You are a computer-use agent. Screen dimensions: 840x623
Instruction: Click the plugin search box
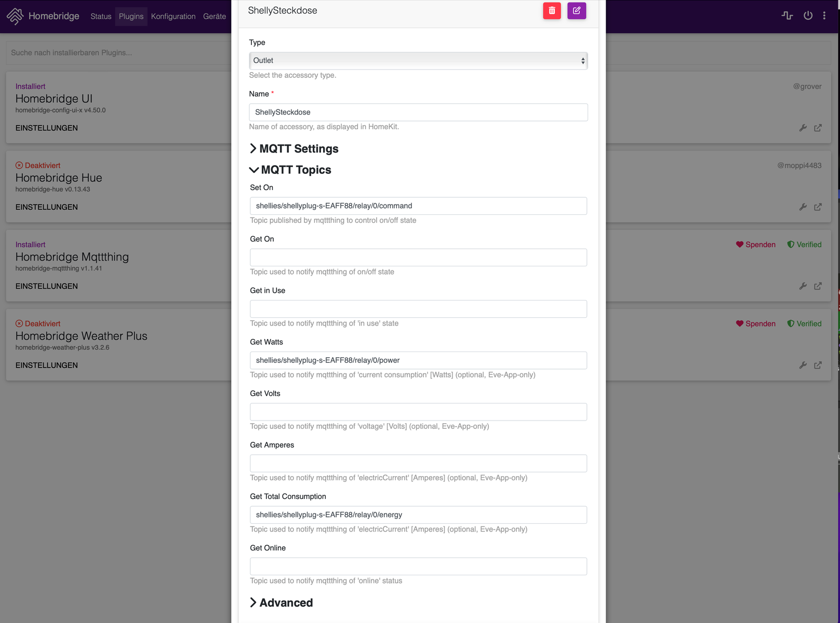[x=119, y=53]
